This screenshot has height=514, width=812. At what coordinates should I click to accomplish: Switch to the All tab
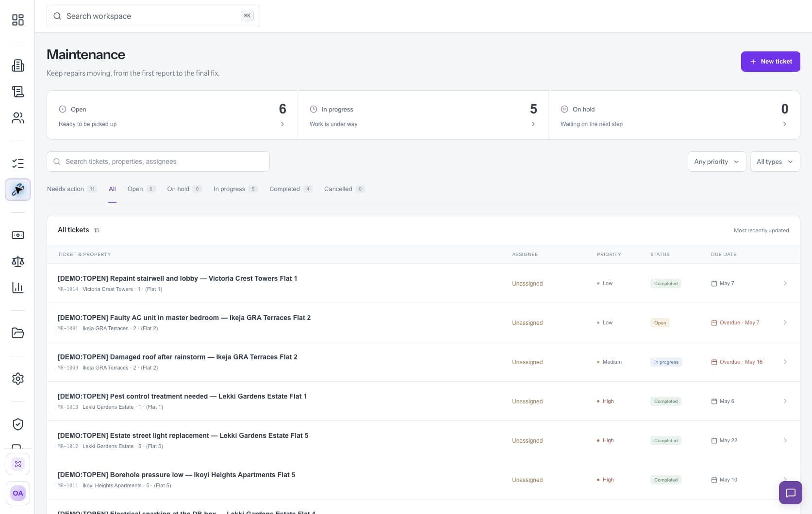[x=112, y=189]
